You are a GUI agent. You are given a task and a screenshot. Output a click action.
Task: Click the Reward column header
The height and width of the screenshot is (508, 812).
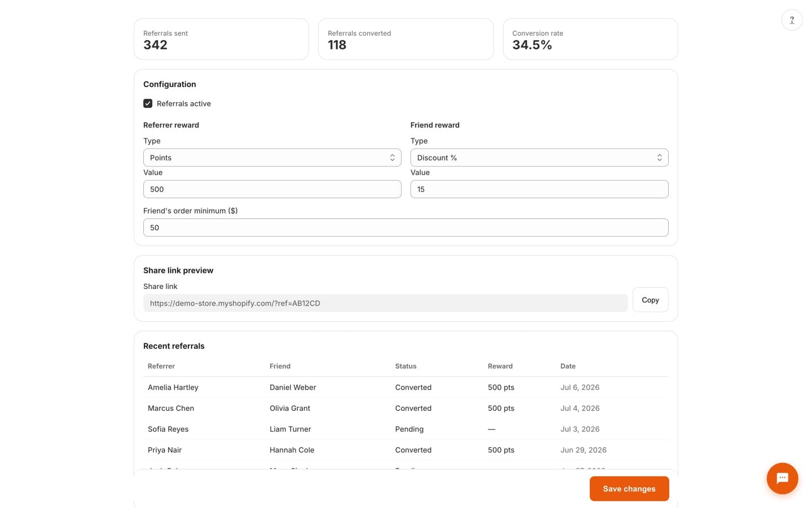[500, 366]
